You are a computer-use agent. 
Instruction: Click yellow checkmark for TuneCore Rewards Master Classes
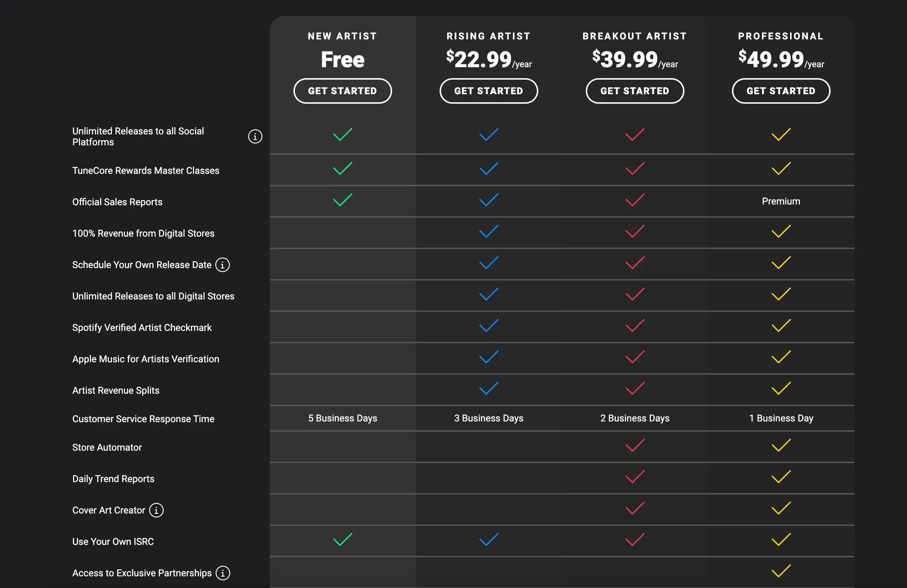pos(781,169)
